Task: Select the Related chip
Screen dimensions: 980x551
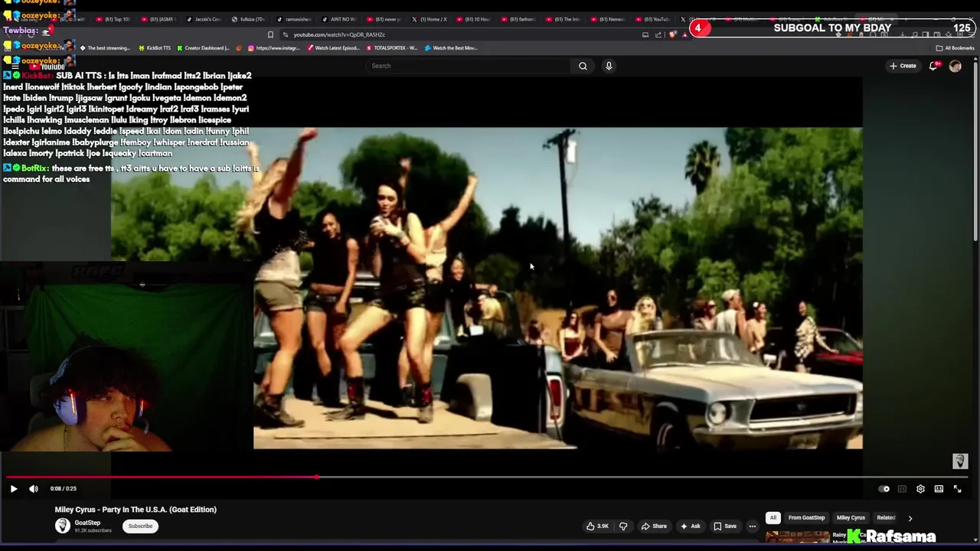Action: pyautogui.click(x=886, y=517)
